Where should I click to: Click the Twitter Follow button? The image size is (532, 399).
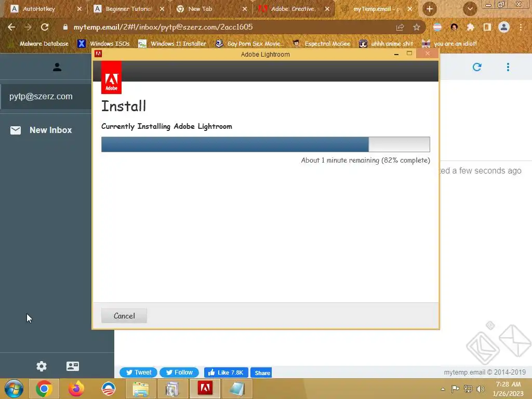pos(179,373)
